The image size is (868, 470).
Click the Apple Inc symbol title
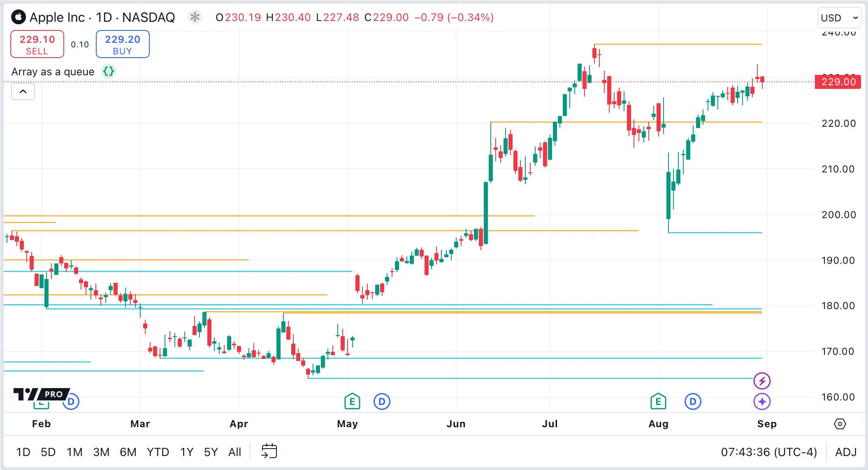click(57, 17)
